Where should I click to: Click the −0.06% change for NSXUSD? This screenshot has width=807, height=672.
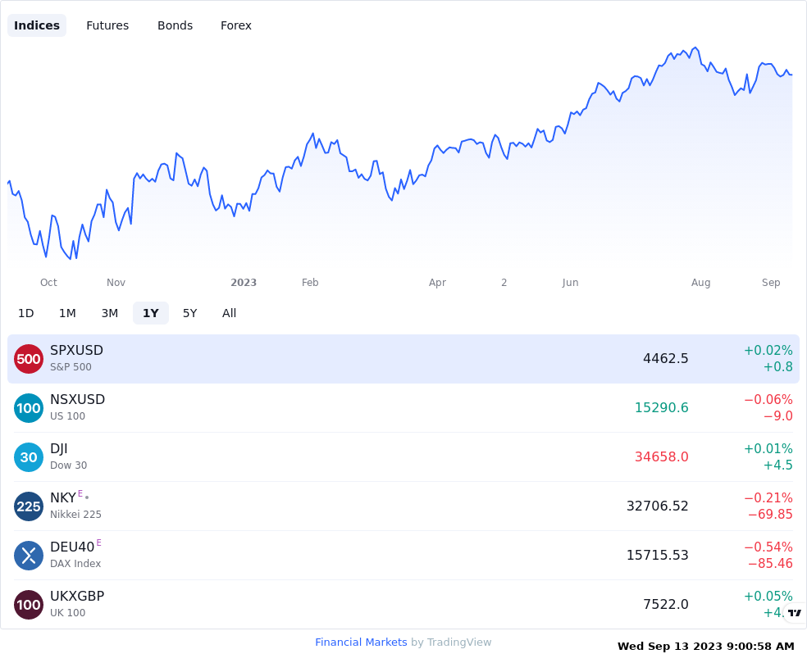pos(768,399)
